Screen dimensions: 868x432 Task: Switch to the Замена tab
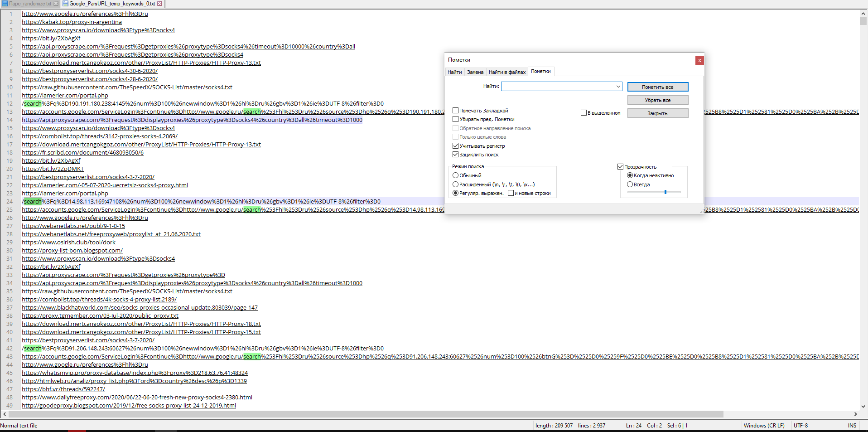[x=475, y=72]
